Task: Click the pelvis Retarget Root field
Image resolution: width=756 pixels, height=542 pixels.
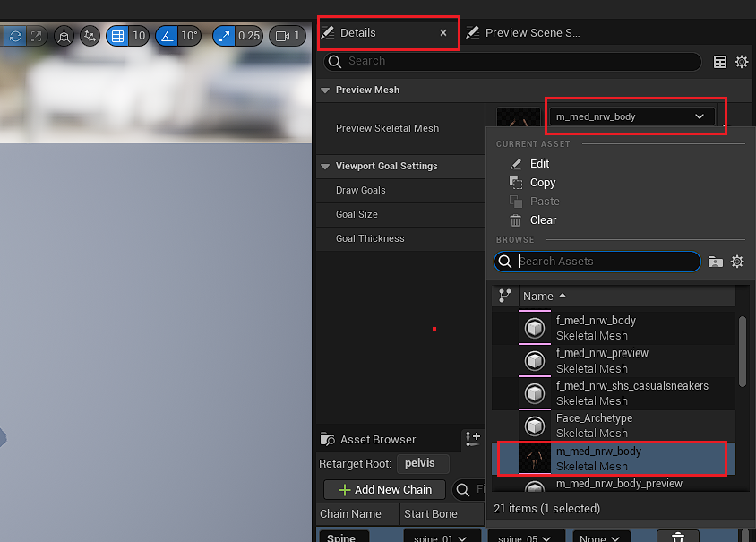Action: tap(423, 463)
